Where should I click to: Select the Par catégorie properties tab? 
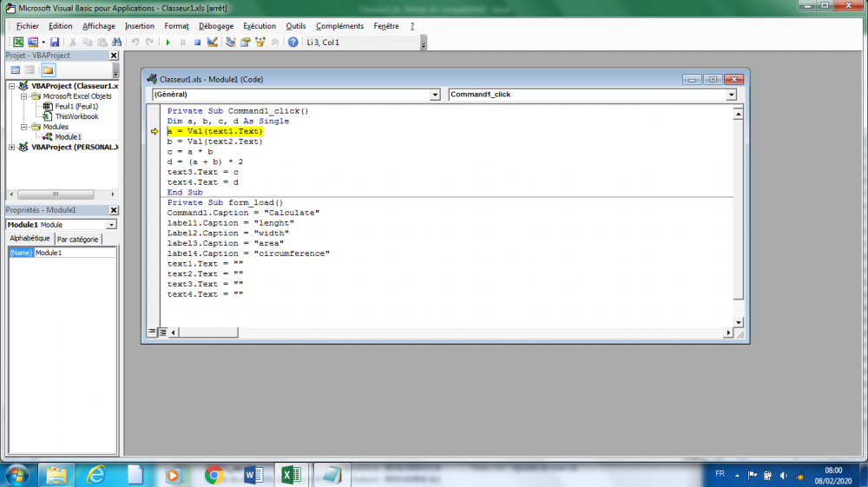click(78, 239)
